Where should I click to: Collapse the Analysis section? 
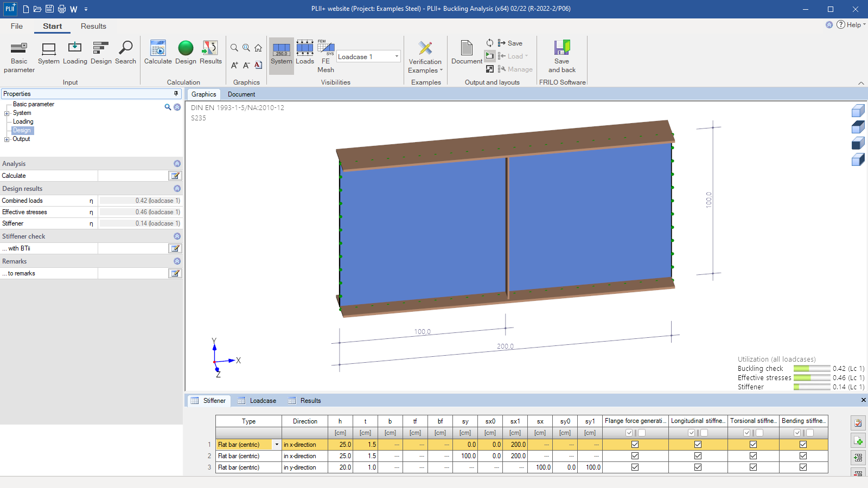(x=177, y=164)
